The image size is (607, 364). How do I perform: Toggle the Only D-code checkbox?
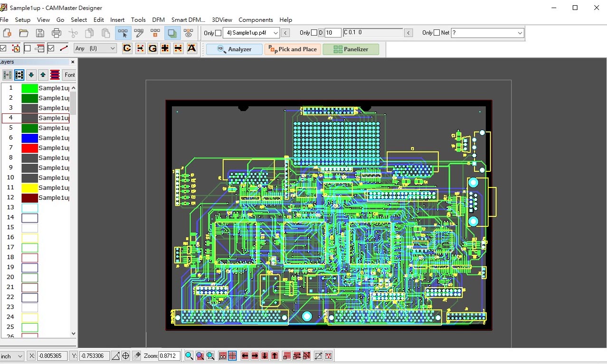click(x=314, y=33)
